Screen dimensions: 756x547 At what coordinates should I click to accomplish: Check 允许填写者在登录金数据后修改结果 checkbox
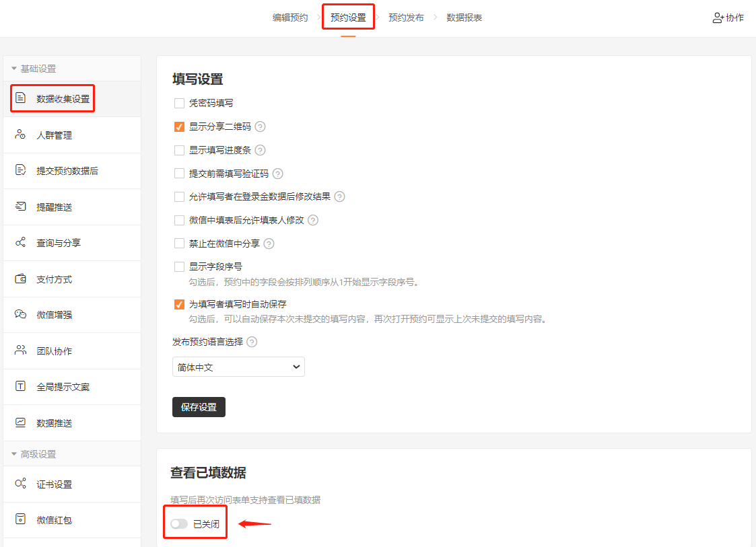pos(179,196)
